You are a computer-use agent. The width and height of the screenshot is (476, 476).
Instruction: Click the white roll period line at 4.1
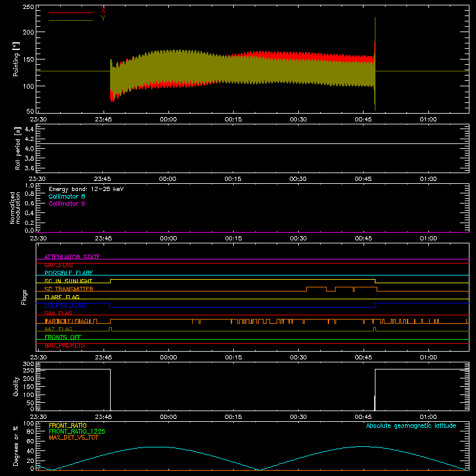tap(252, 143)
